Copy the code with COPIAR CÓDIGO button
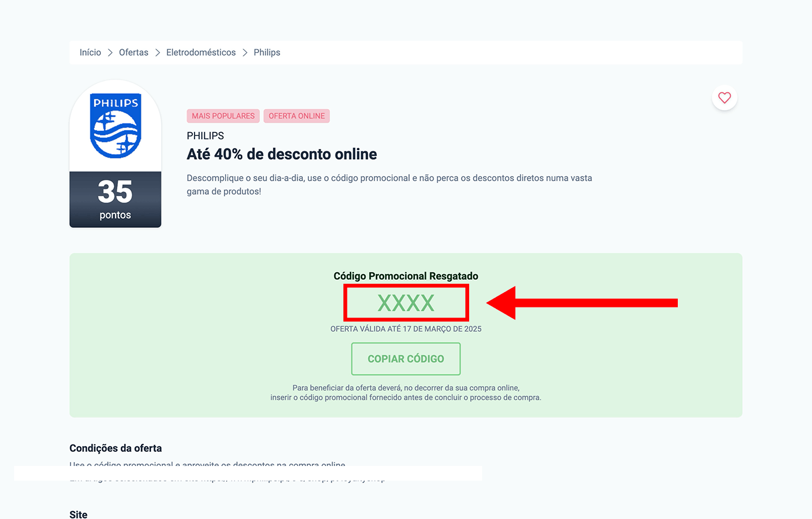The height and width of the screenshot is (519, 812). pyautogui.click(x=406, y=359)
